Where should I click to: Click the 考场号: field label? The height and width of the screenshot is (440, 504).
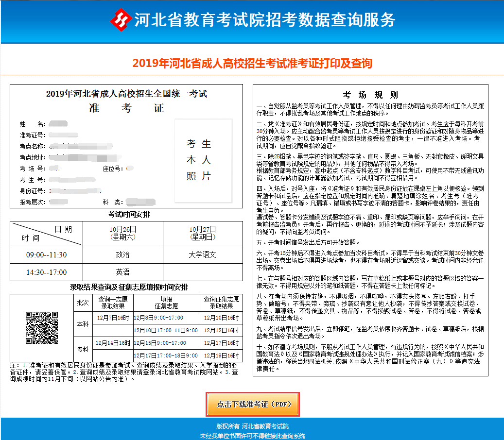click(x=33, y=169)
